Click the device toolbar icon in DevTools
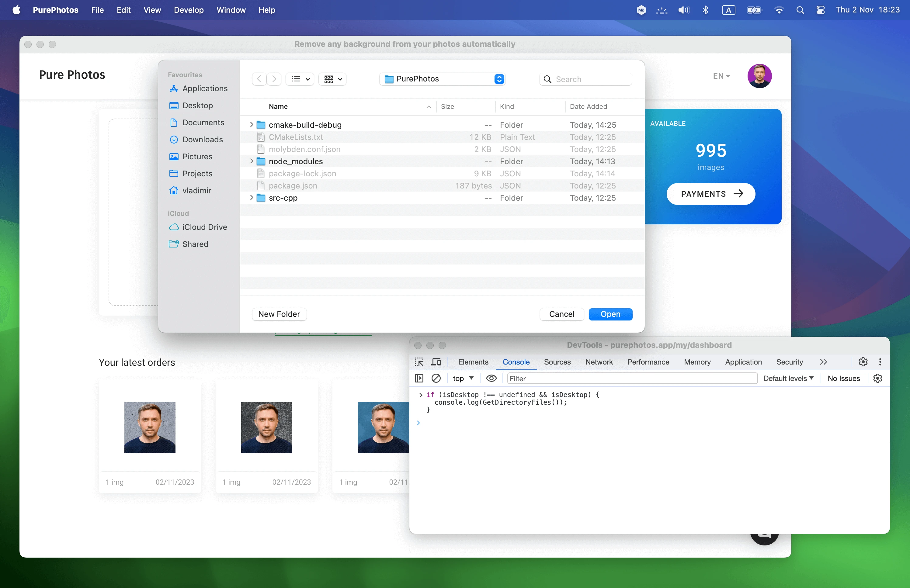The height and width of the screenshot is (588, 910). click(436, 361)
